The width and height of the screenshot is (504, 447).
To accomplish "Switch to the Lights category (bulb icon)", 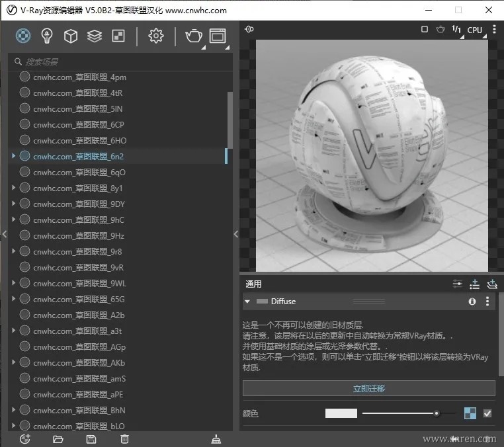I will click(46, 36).
